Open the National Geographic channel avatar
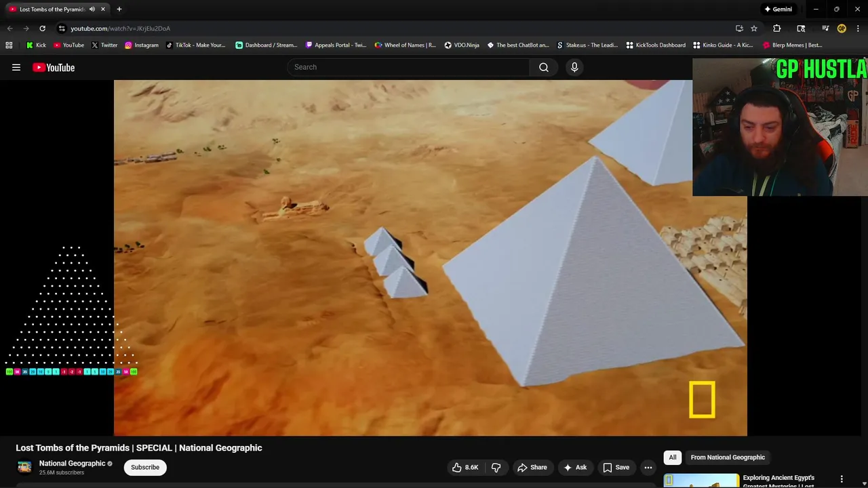The image size is (868, 488). click(24, 468)
